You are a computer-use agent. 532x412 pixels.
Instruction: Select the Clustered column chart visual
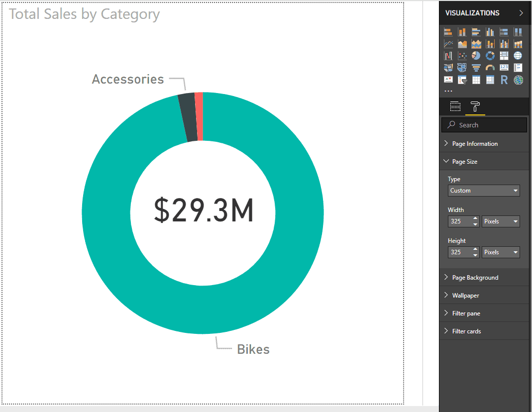point(490,32)
